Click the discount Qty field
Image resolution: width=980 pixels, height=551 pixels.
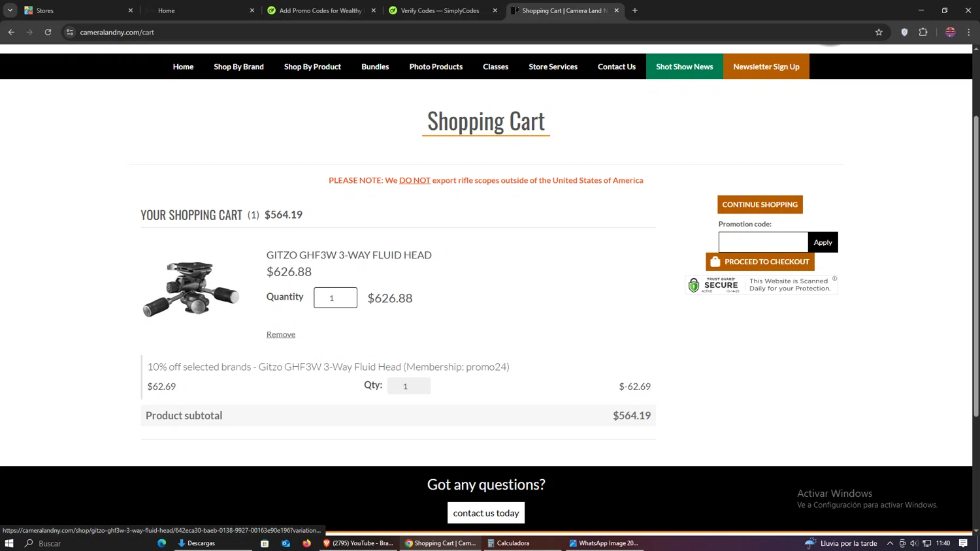click(409, 386)
